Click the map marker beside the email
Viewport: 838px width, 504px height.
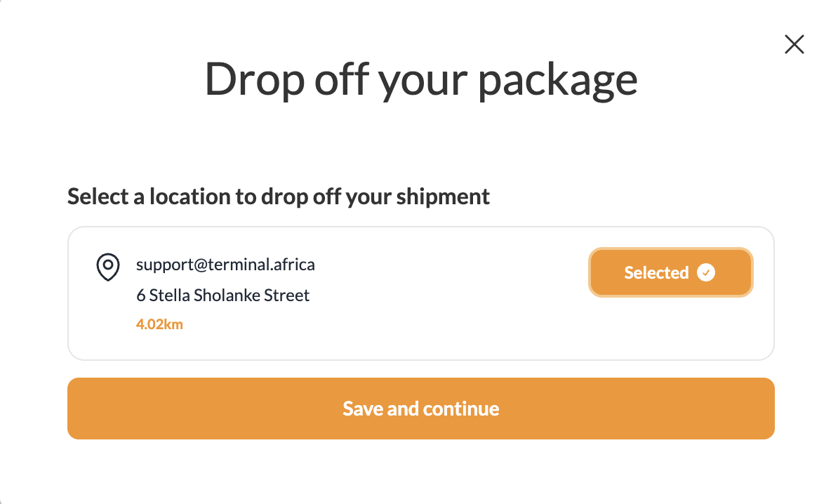coord(108,267)
